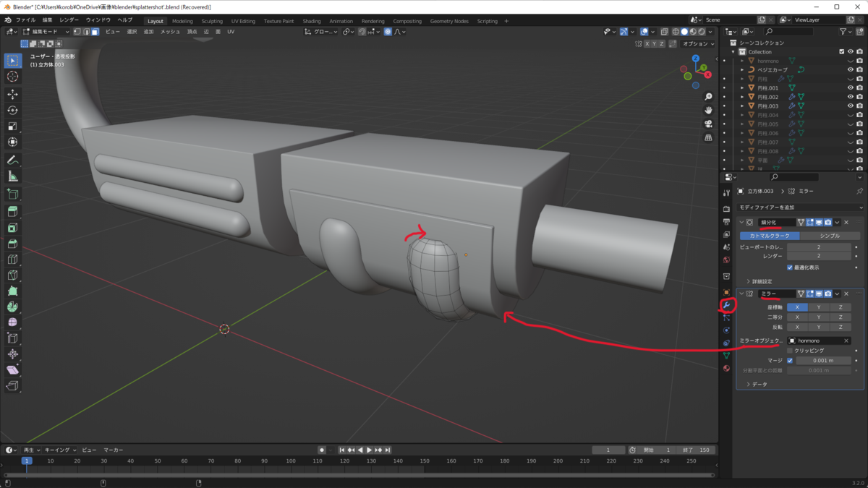Collapse the Collection tree in outliner
Screen dimensions: 868x488
[x=733, y=52]
